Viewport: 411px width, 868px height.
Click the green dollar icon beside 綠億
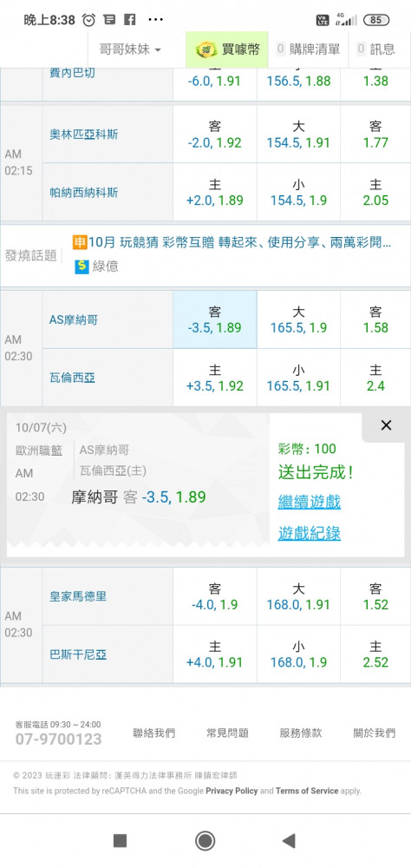point(82,266)
